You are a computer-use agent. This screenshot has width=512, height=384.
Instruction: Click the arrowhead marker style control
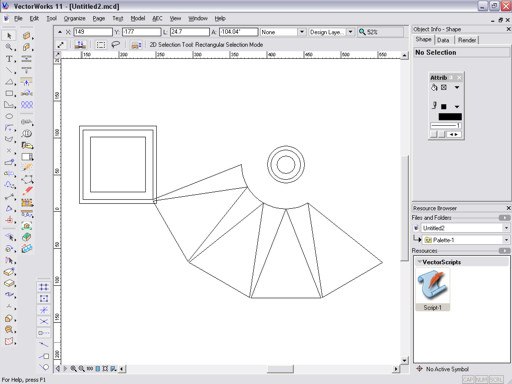click(x=453, y=134)
